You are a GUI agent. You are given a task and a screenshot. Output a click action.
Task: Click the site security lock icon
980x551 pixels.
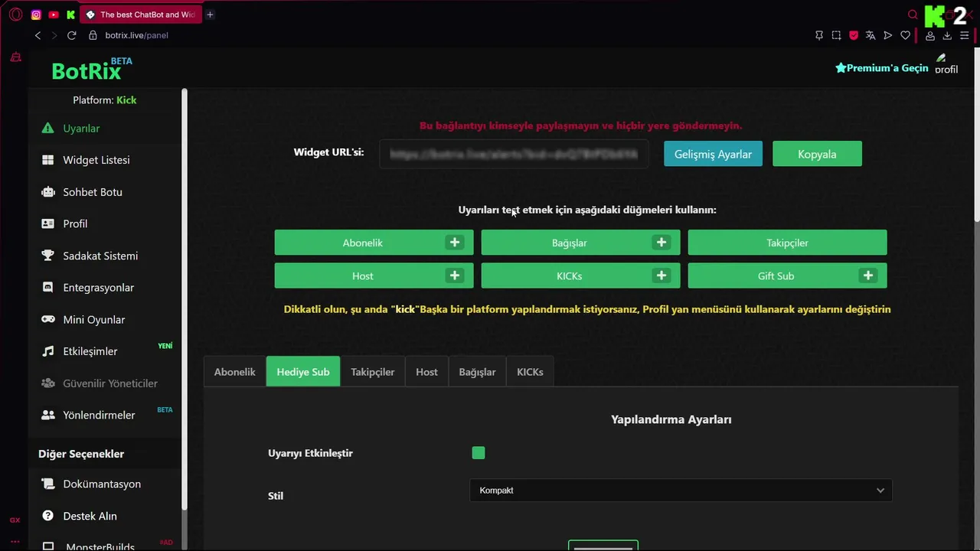coord(93,35)
